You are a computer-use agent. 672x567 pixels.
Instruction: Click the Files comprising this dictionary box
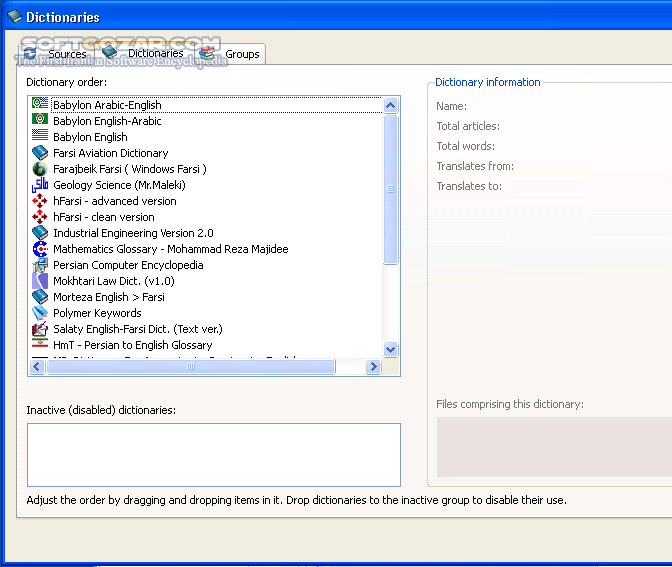pos(554,447)
